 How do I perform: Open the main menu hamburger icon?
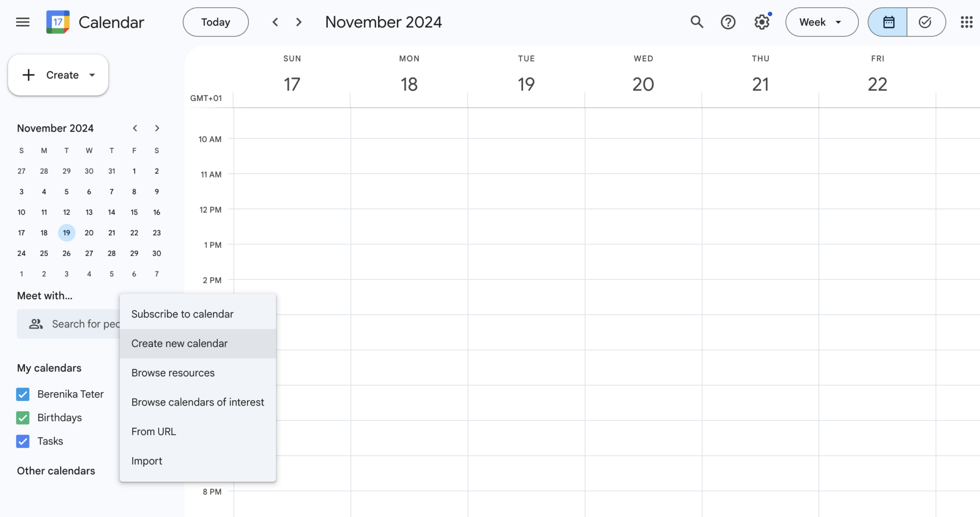(x=22, y=22)
